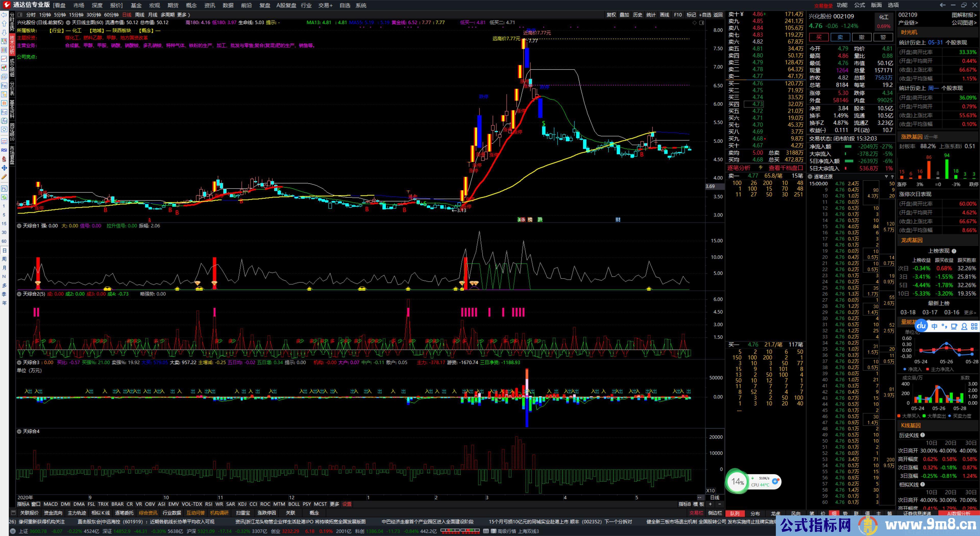Click the 队列 tab under order panel

(735, 514)
